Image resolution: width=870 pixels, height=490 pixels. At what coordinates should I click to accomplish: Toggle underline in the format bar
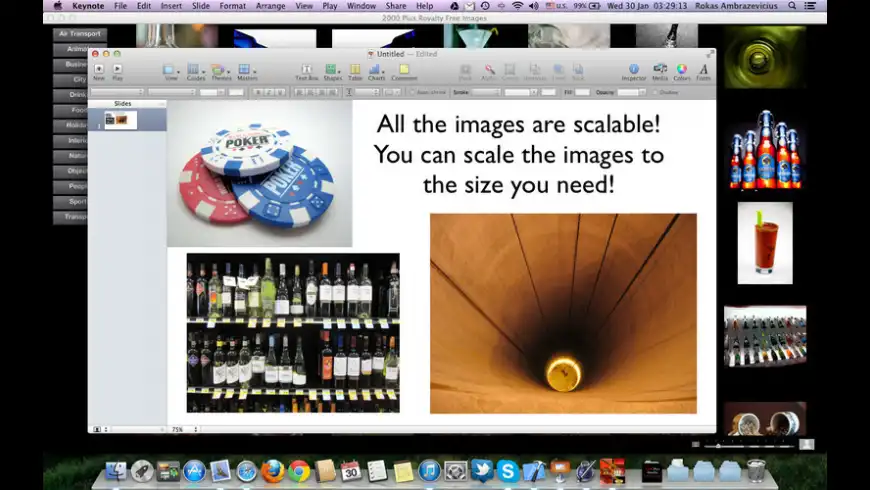point(280,92)
